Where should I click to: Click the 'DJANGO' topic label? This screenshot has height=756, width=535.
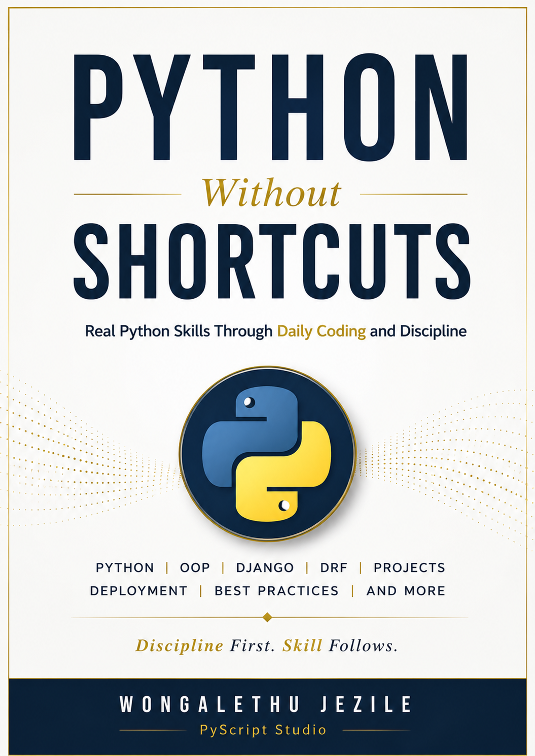coord(265,567)
